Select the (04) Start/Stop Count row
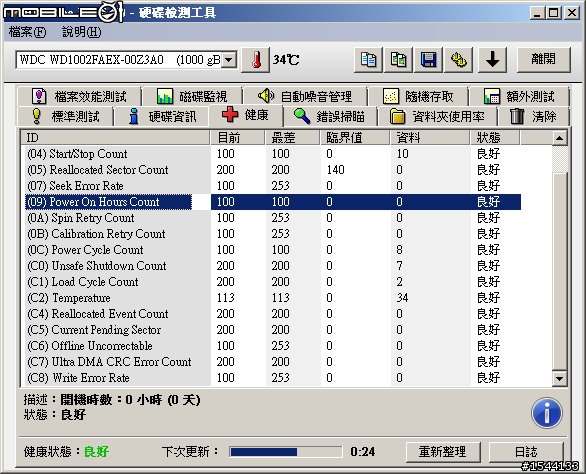The width and height of the screenshot is (586, 474). (x=273, y=154)
